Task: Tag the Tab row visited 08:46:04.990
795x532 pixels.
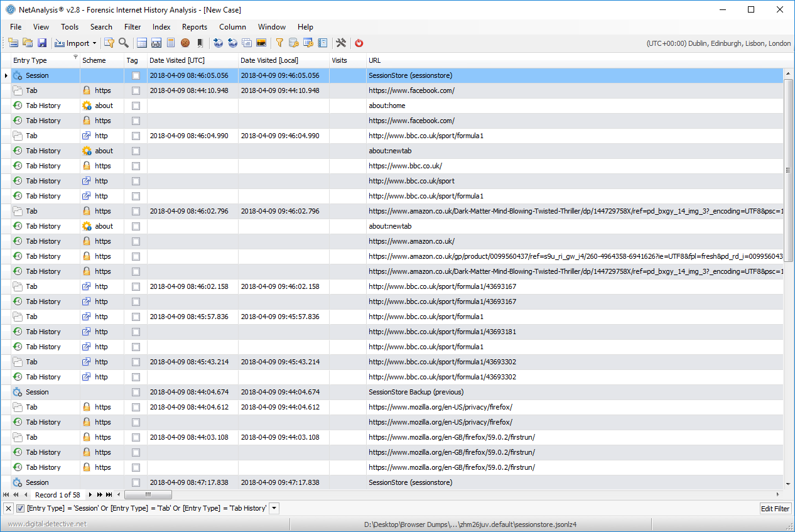Action: point(136,136)
